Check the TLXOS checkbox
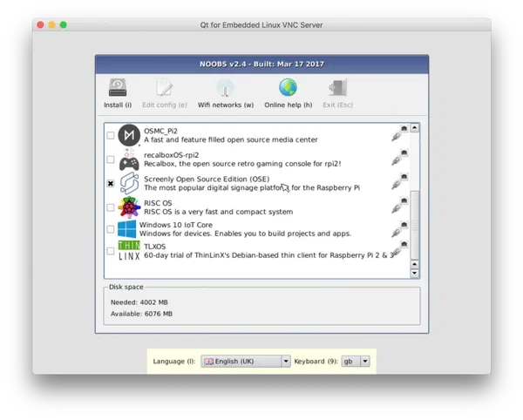Viewport: 523px width, 420px height. pyautogui.click(x=111, y=251)
